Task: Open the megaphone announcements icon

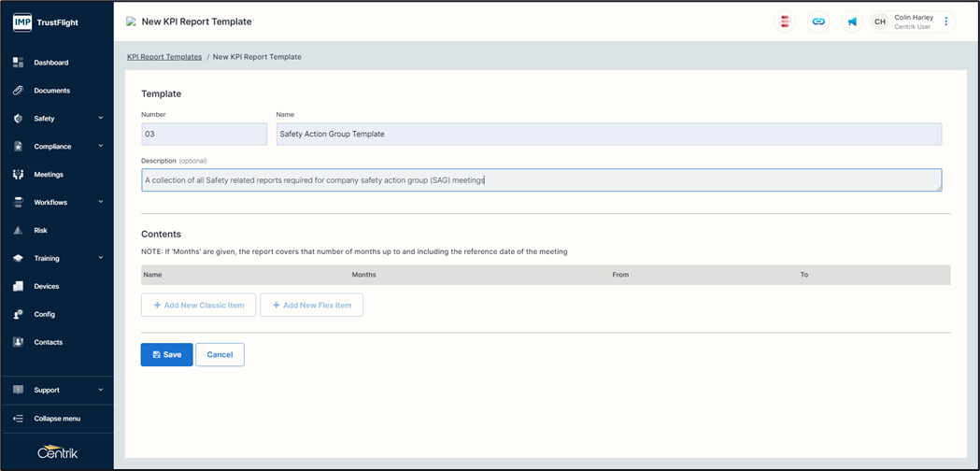Action: coord(851,21)
